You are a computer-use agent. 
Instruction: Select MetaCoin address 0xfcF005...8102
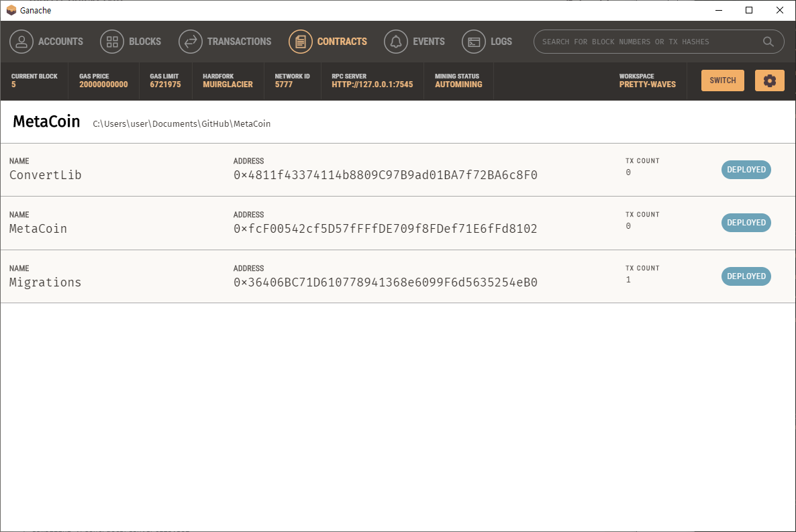coord(385,229)
